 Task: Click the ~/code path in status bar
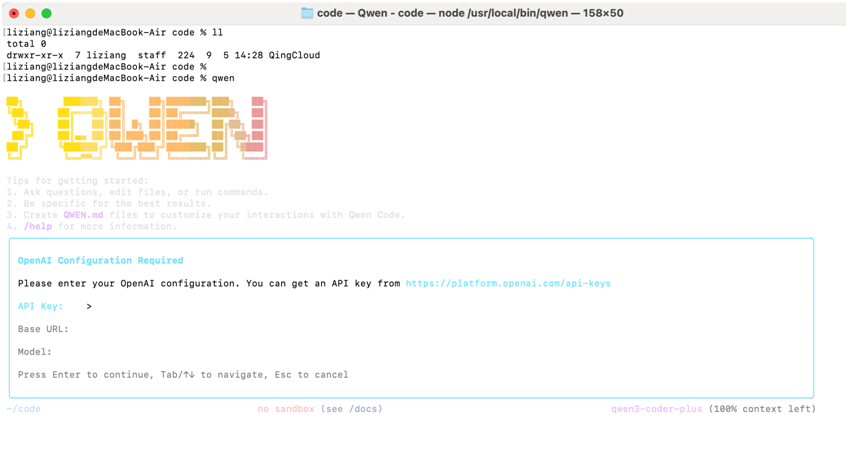click(x=23, y=409)
